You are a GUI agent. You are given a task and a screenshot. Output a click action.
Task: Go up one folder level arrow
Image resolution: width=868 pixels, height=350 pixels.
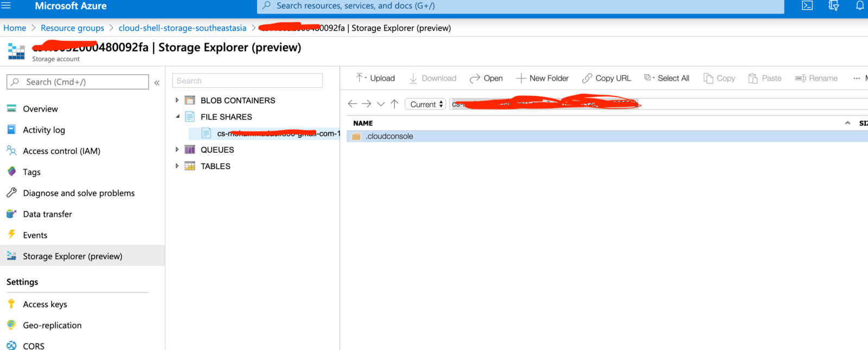point(394,103)
